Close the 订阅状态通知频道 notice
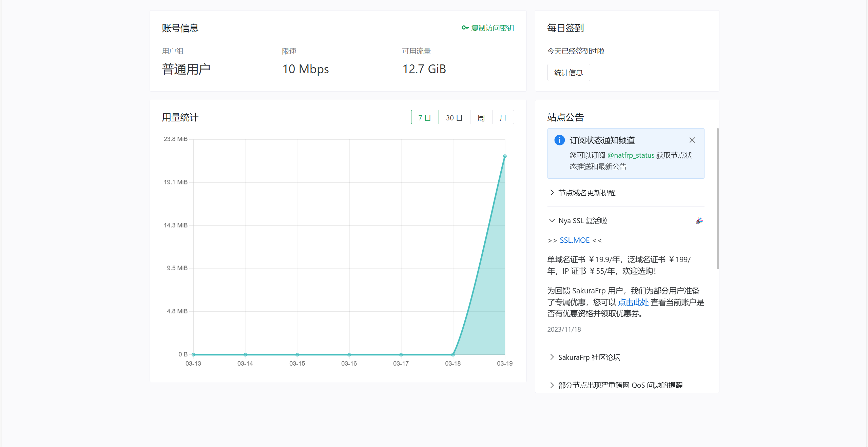868x447 pixels. tap(692, 140)
